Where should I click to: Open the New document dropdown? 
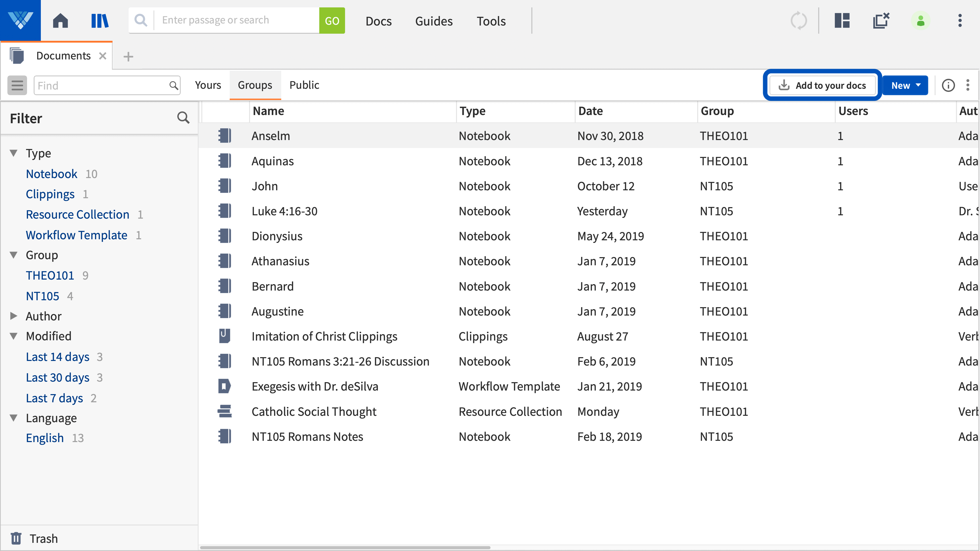(x=905, y=85)
